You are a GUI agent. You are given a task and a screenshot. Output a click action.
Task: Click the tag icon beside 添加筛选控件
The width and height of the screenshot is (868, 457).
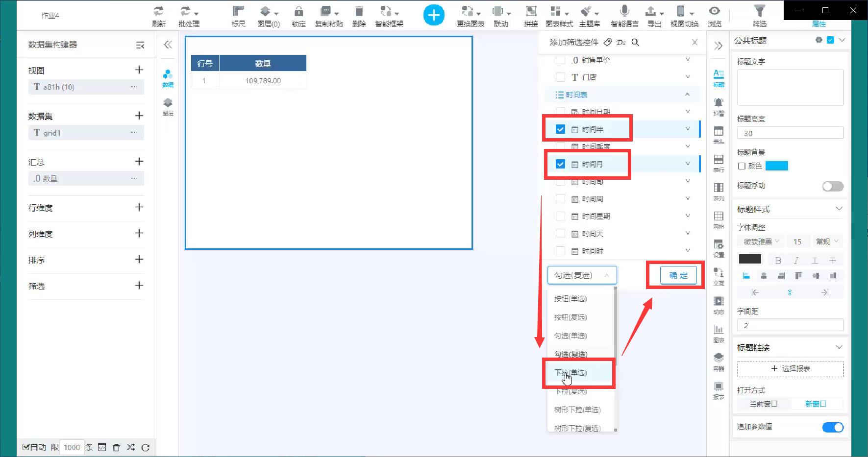608,43
